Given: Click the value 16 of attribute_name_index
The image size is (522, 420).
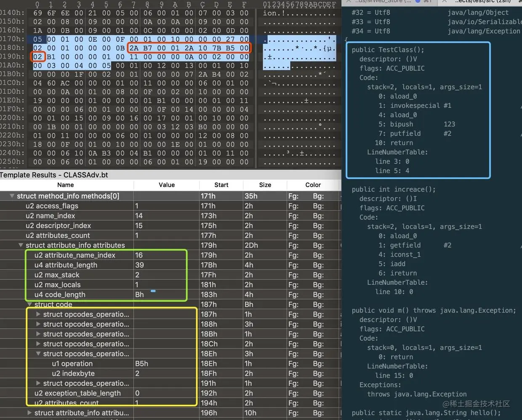Looking at the screenshot, I should (167, 255).
